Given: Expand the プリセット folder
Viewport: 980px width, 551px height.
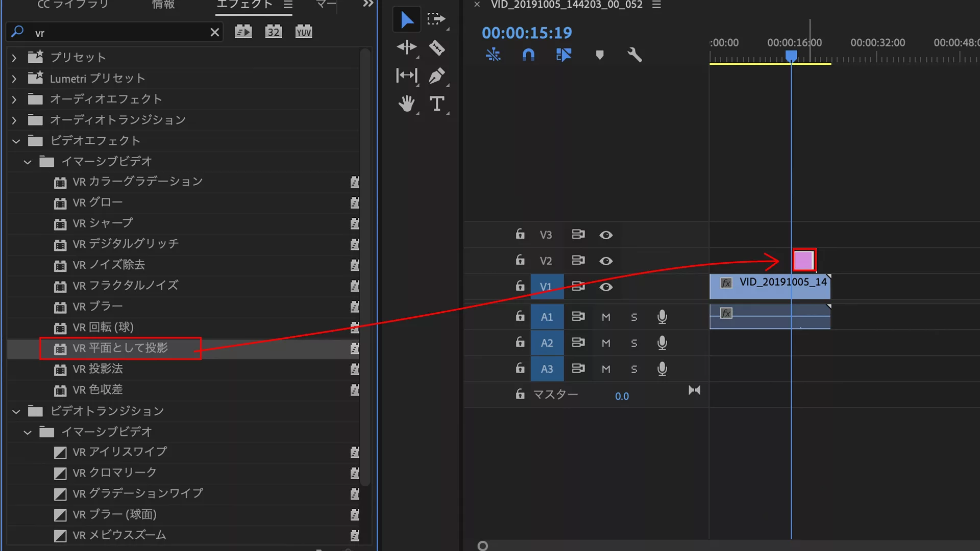Looking at the screenshot, I should point(14,58).
